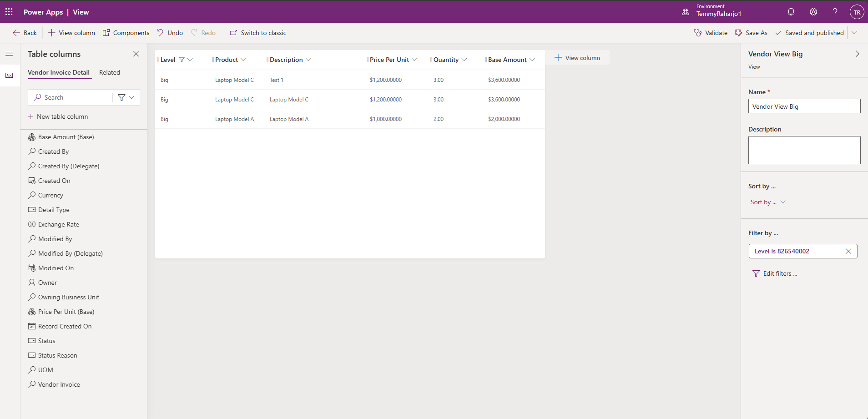Open the notifications bell
This screenshot has height=419, width=868.
coord(791,12)
